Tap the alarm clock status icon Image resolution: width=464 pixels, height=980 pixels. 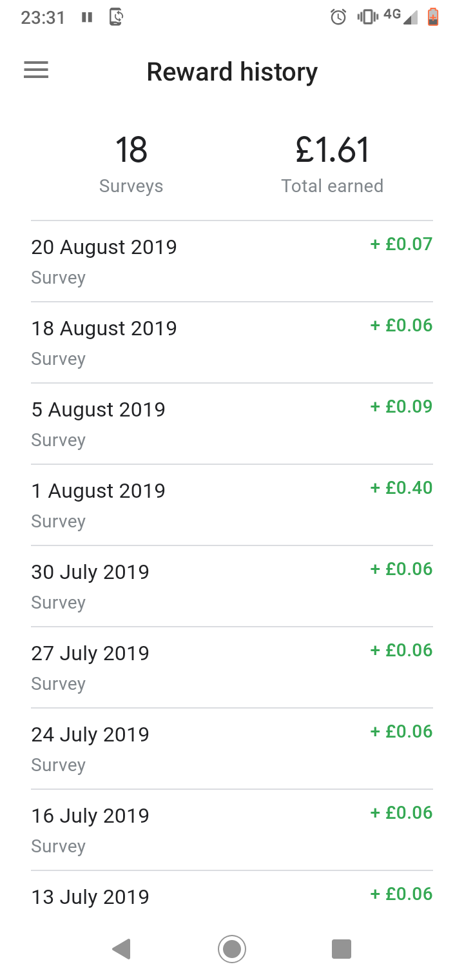point(338,17)
